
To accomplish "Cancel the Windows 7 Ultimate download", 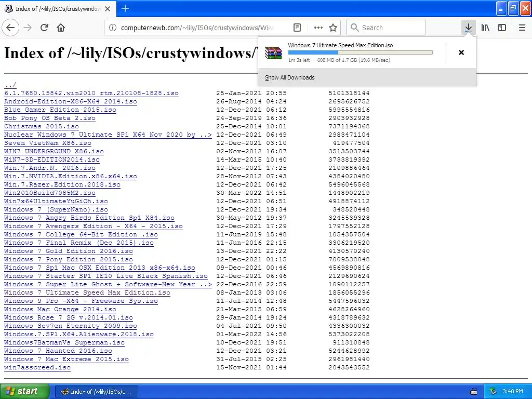I will pyautogui.click(x=461, y=52).
